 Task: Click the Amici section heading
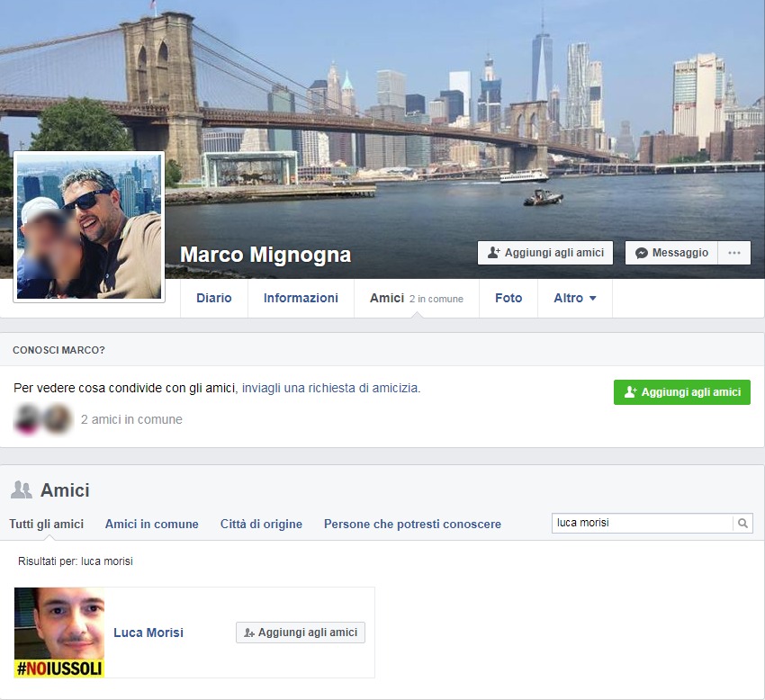65,490
